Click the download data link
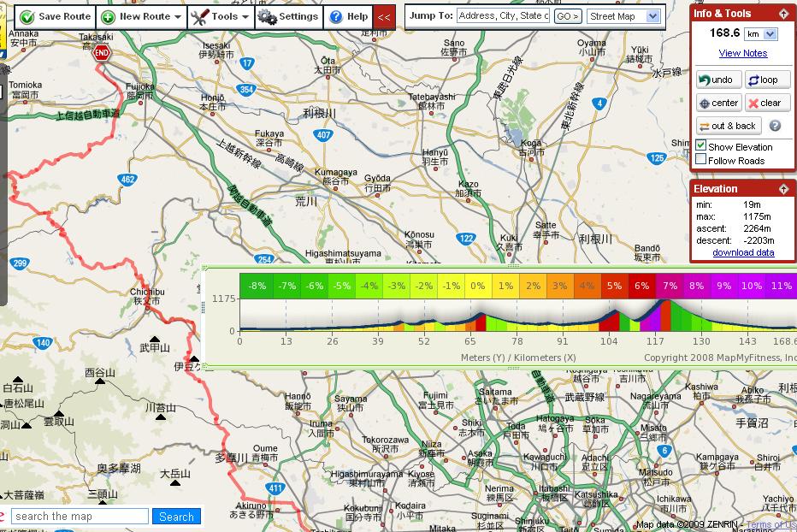The height and width of the screenshot is (532, 797). tap(742, 252)
